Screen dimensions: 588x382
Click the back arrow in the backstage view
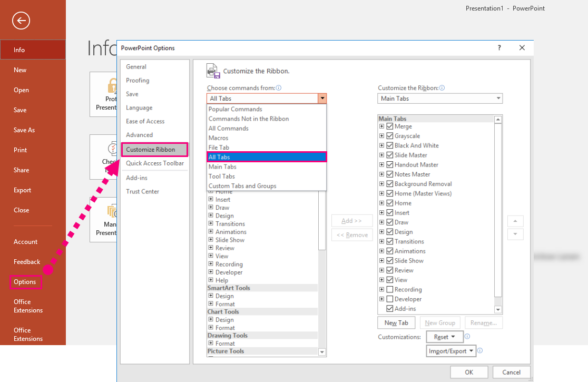point(21,21)
